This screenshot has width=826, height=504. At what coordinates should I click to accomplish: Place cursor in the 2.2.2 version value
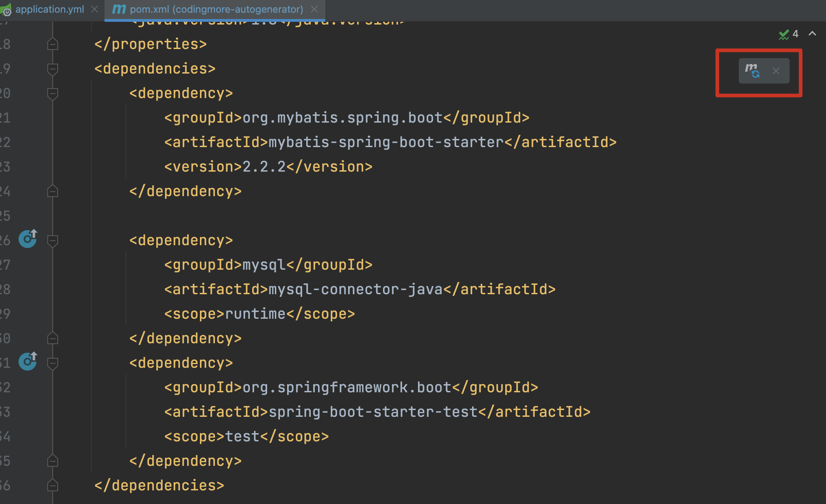pos(264,167)
